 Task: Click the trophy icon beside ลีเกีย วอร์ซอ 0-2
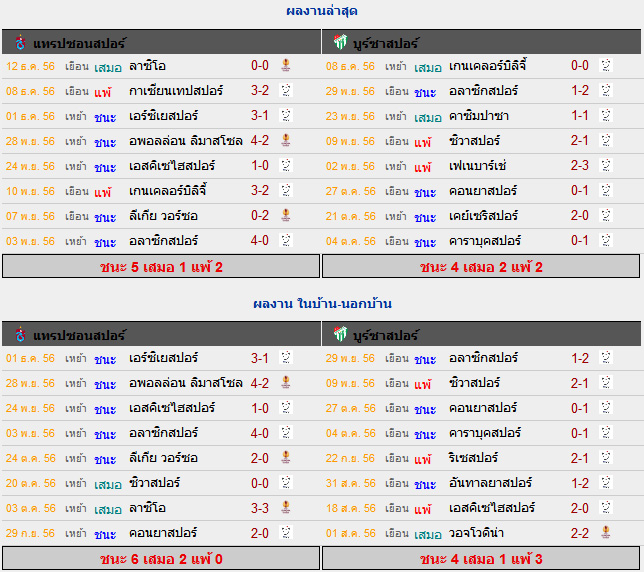(x=286, y=216)
